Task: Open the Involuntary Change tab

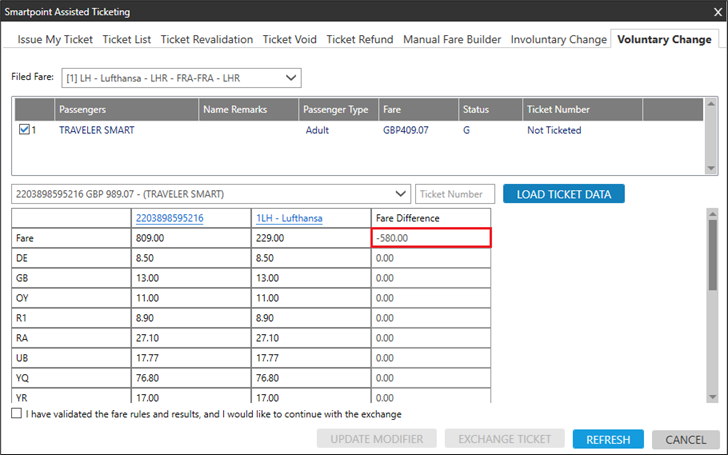Action: tap(558, 40)
